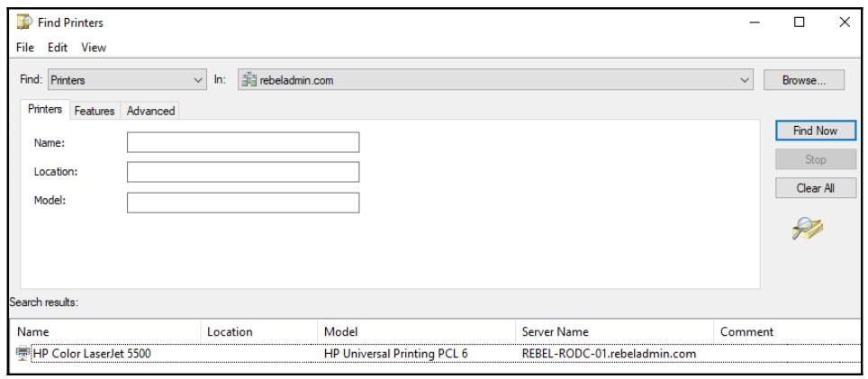
Task: Focus the Name input field
Action: 242,142
